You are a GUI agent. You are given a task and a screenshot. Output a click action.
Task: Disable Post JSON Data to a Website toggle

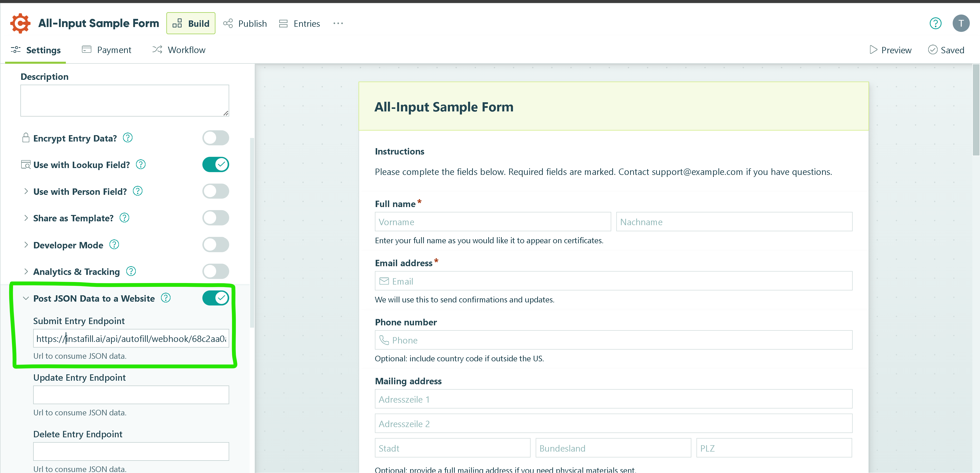tap(215, 298)
